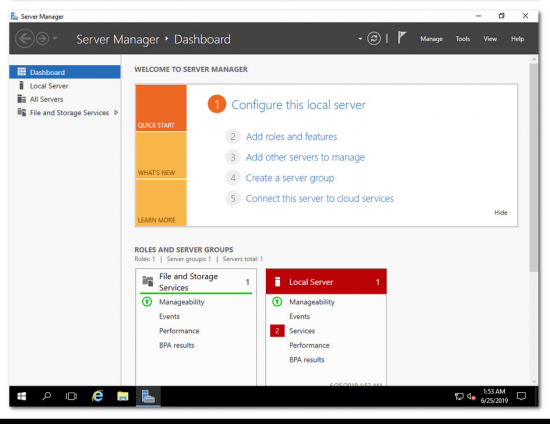The height and width of the screenshot is (424, 550).
Task: Open the Tools menu
Action: tap(463, 39)
